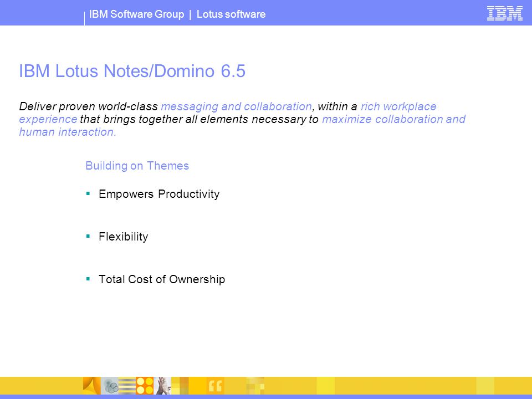Click the orange four-circles tile in footer

(x=145, y=386)
